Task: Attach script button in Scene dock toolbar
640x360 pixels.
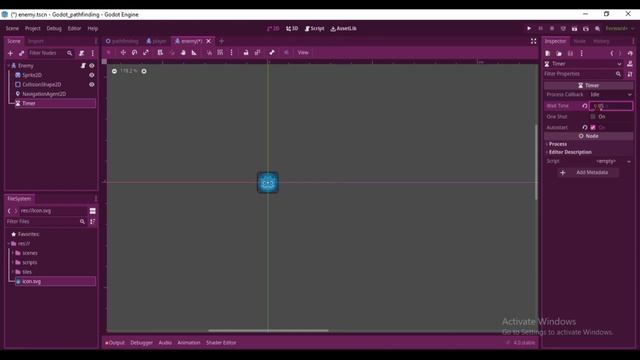Action: coord(82,53)
